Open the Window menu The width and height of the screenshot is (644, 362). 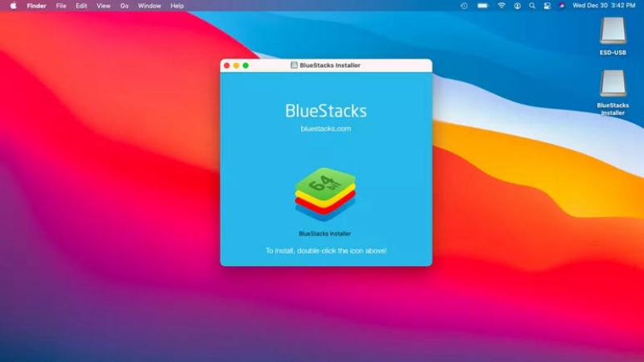coord(150,6)
